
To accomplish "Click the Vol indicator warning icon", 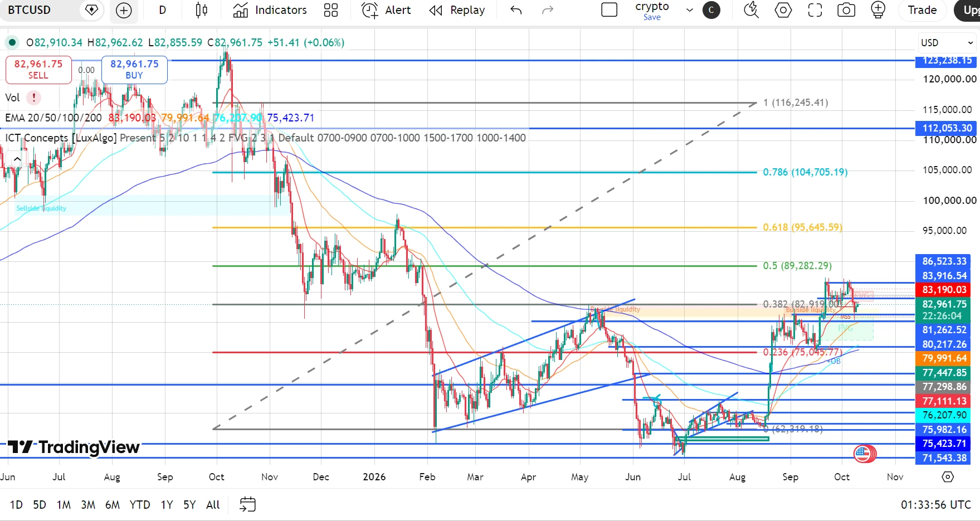I will tap(34, 98).
